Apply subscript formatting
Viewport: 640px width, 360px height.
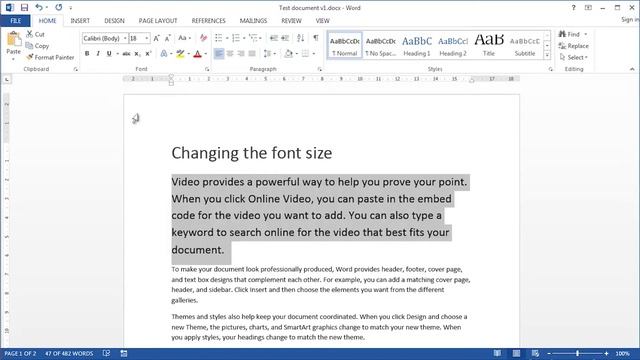[x=137, y=53]
